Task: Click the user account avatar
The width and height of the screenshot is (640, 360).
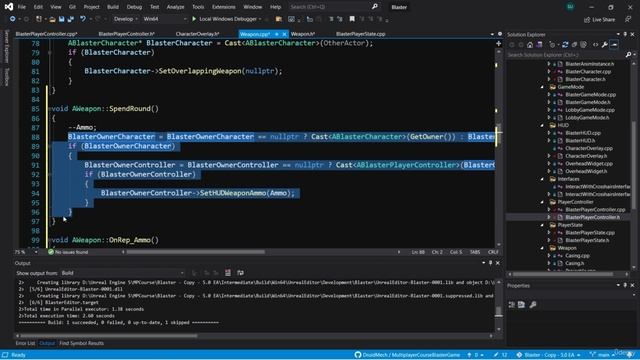Action: (570, 7)
